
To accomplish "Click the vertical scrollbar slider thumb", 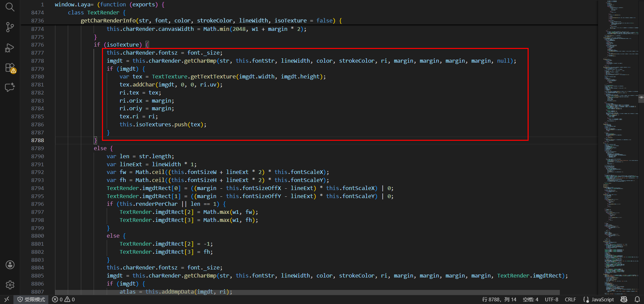I will (641, 98).
